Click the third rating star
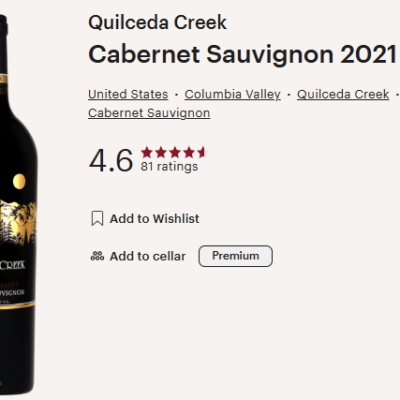This screenshot has width=400, height=400. (x=175, y=152)
